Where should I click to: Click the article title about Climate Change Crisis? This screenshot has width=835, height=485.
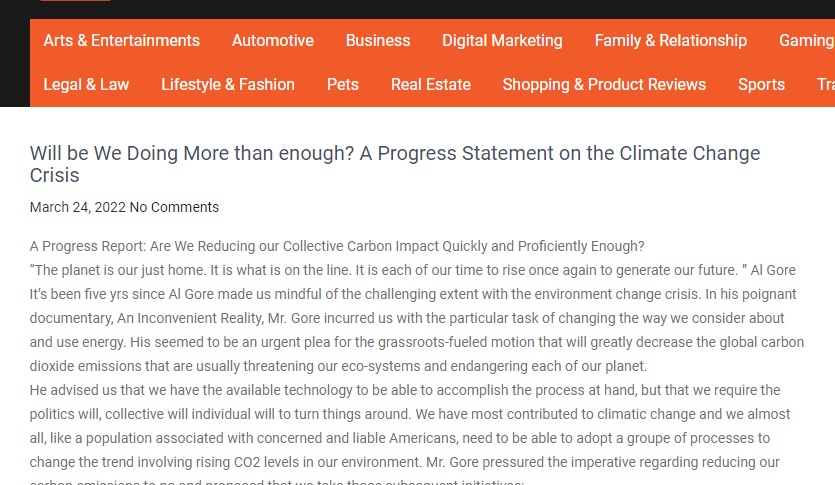pyautogui.click(x=395, y=164)
